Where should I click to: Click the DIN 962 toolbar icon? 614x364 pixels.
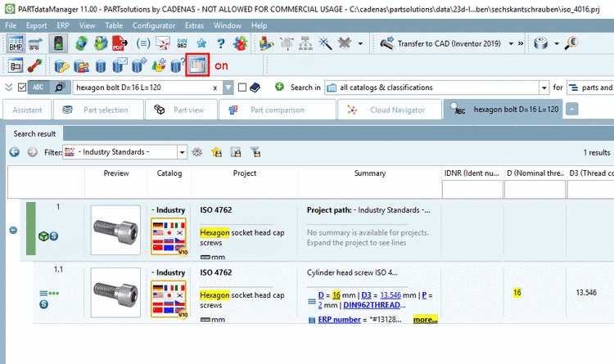(x=182, y=43)
